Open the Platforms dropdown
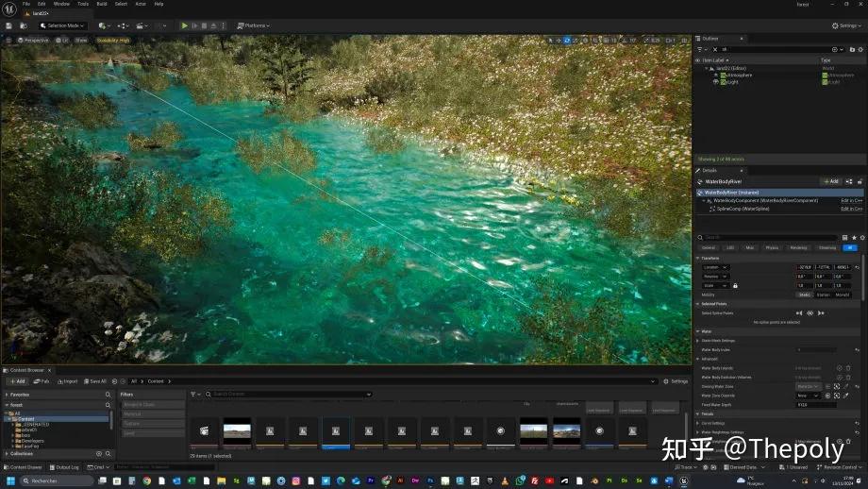 [253, 25]
